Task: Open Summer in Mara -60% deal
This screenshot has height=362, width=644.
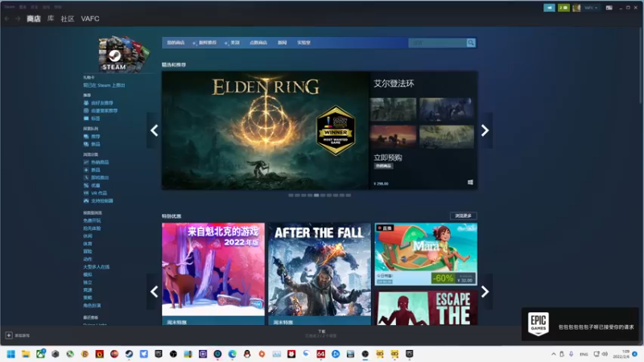Action: coord(426,254)
